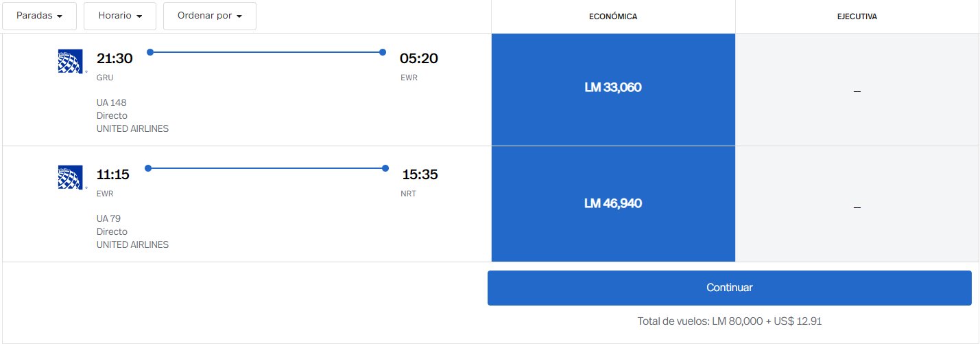Select the LM 33,060 economy fare

pyautogui.click(x=613, y=88)
